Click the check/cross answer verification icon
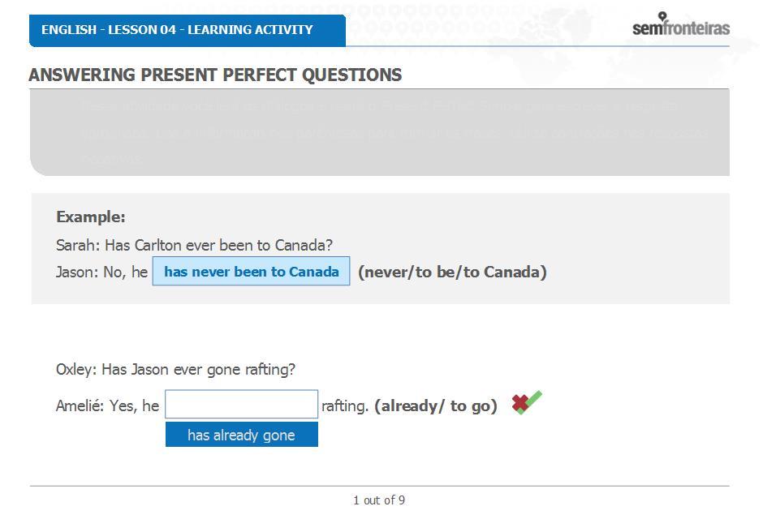The width and height of the screenshot is (763, 532). [527, 403]
